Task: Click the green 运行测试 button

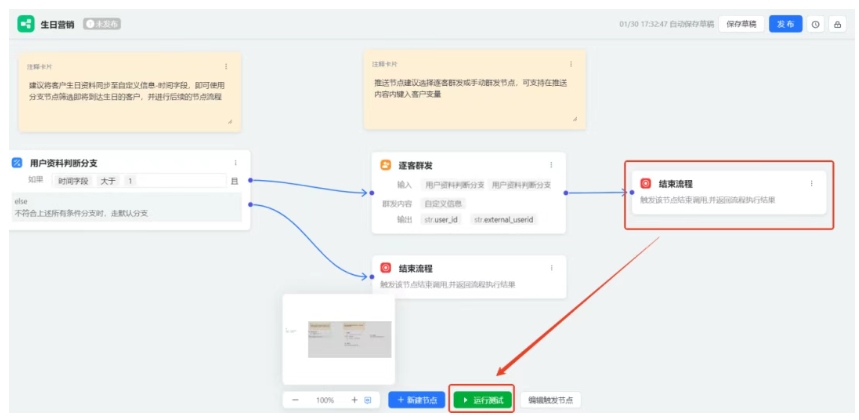Action: 481,400
